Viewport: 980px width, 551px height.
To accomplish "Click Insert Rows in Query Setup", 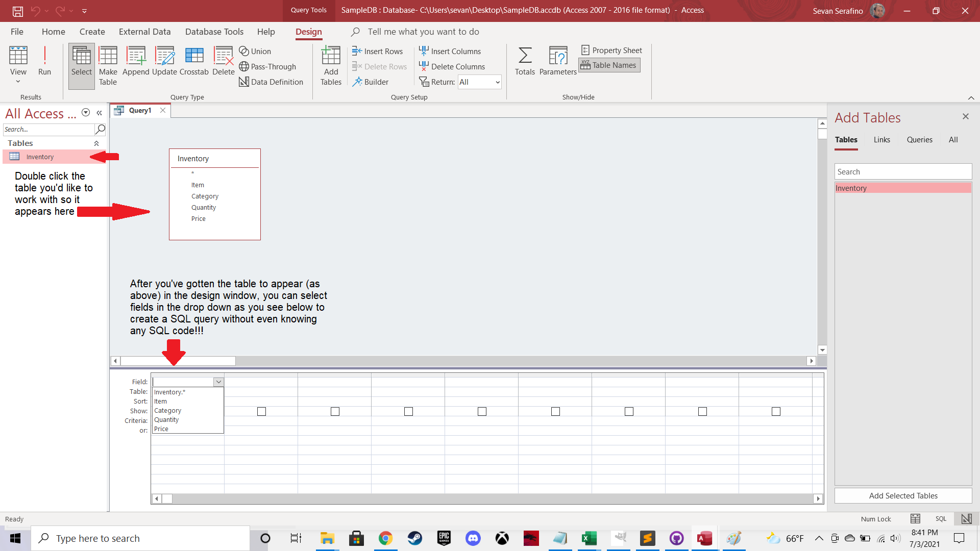I will [x=377, y=51].
